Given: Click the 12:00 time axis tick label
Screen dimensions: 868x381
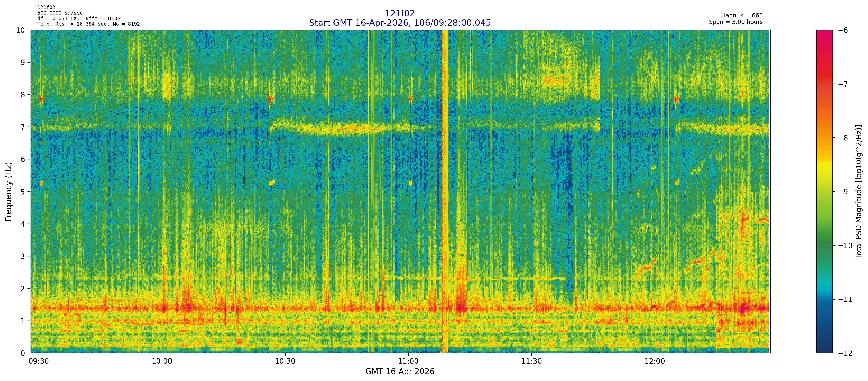Looking at the screenshot, I should [655, 362].
